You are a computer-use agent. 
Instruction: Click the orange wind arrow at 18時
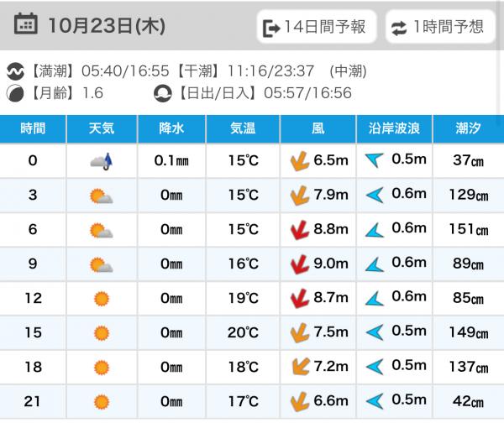(x=298, y=366)
